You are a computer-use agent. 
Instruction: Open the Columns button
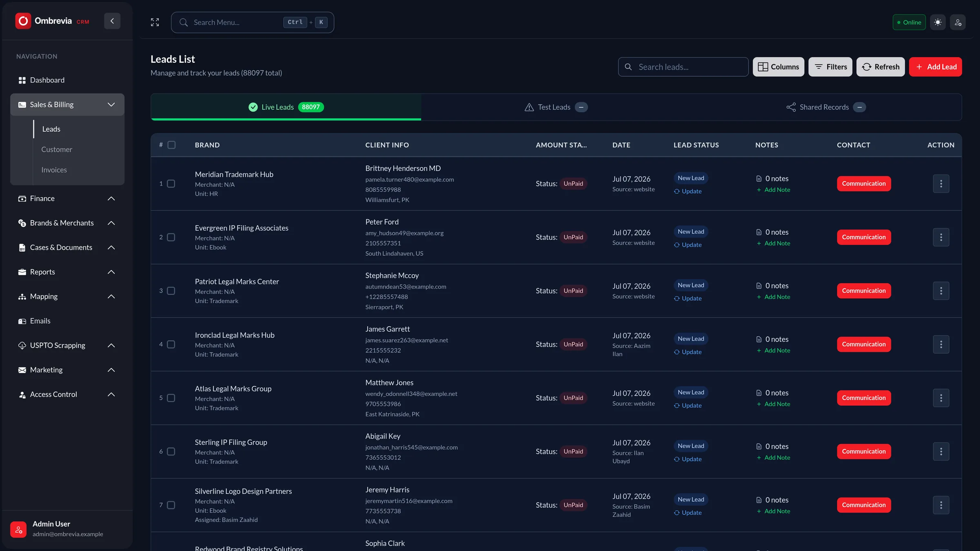tap(778, 67)
